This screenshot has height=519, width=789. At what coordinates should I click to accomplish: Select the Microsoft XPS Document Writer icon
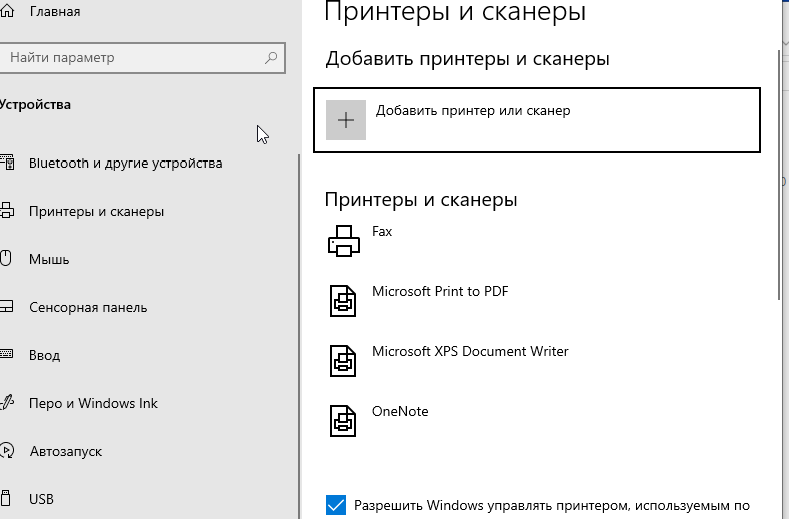tap(343, 360)
